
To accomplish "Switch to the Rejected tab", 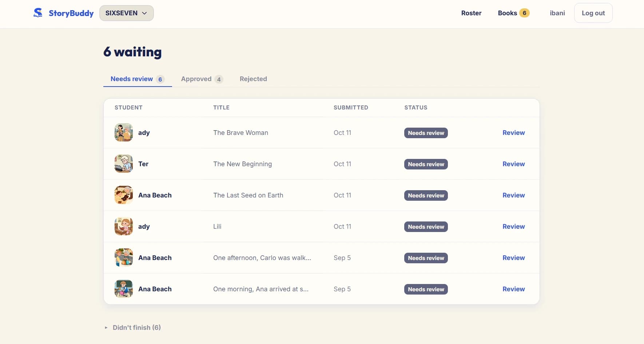I will 253,79.
